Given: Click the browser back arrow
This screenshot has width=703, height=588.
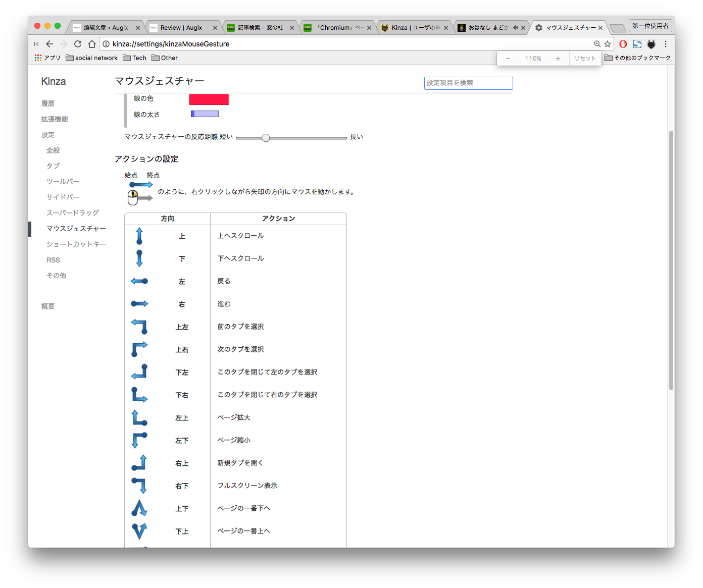Looking at the screenshot, I should pyautogui.click(x=49, y=44).
